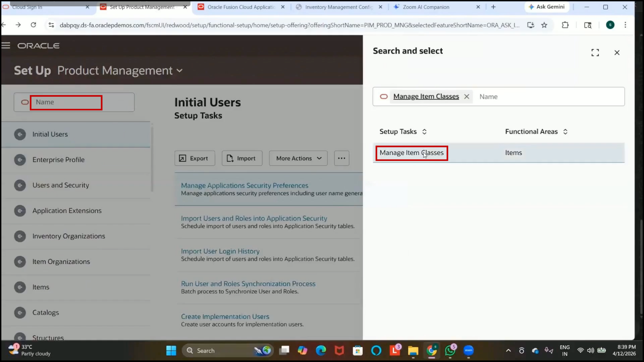Select Initial Users functional area
Image resolution: width=644 pixels, height=362 pixels.
point(76,134)
